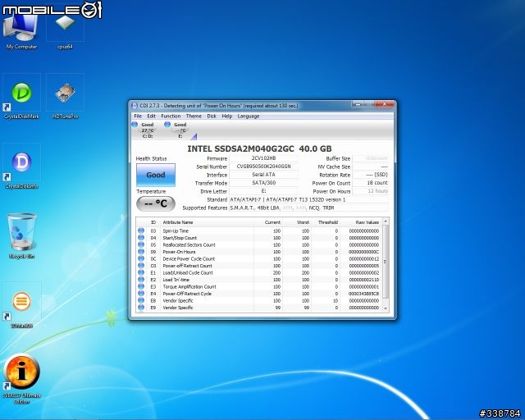This screenshot has width=525, height=420.
Task: Click status circle of E9 Vendor Specific
Action: tap(141, 308)
